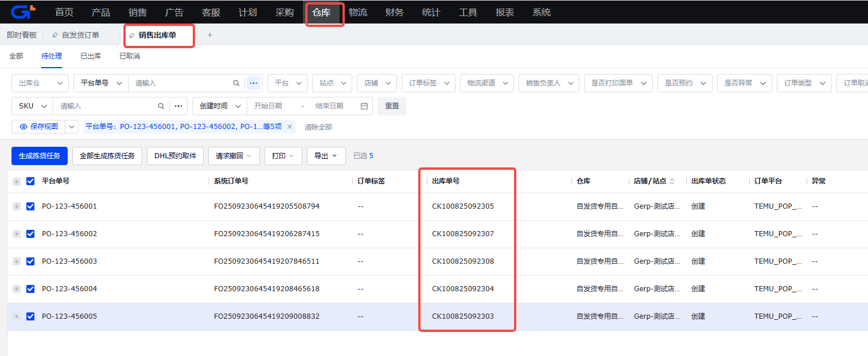The image size is (868, 356).
Task: Click 生成拣货任务 button
Action: tap(40, 156)
